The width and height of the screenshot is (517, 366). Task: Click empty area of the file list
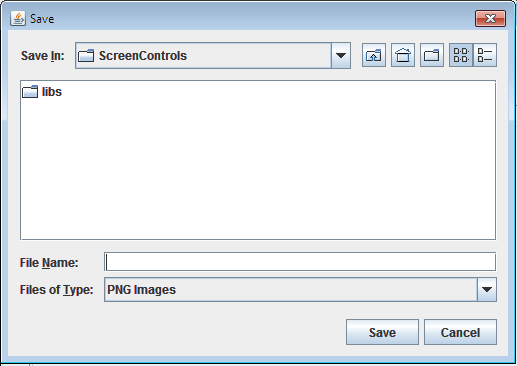click(258, 167)
